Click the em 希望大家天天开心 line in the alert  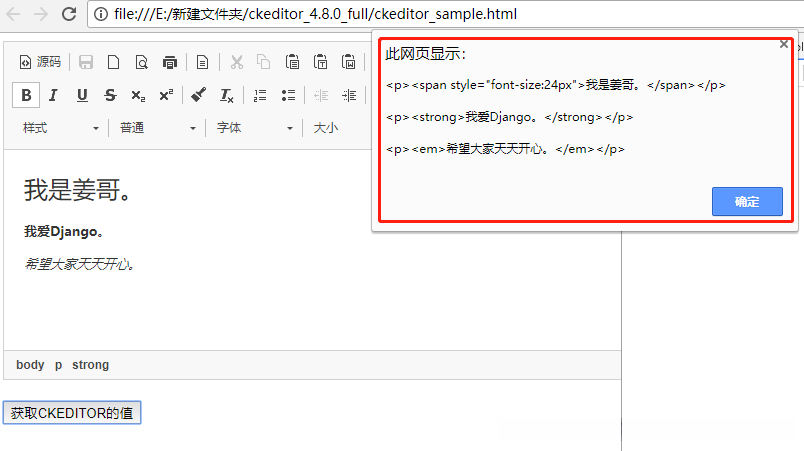click(505, 149)
